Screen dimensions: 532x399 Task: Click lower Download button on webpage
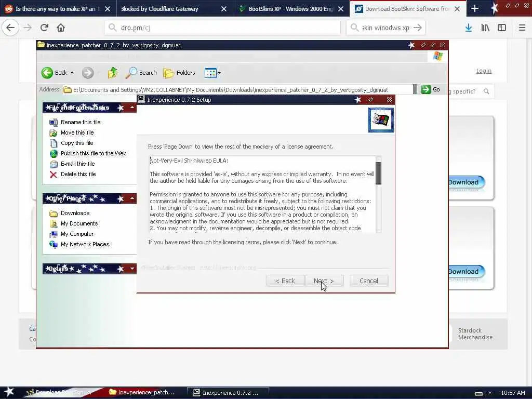(466, 271)
